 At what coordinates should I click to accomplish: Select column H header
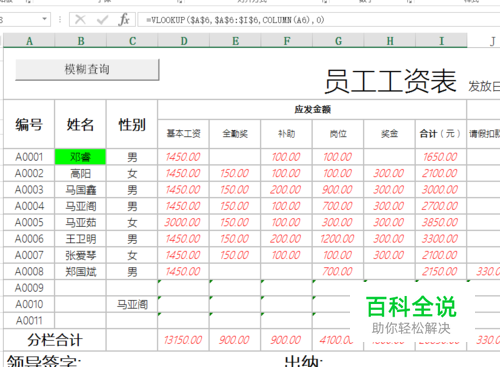pyautogui.click(x=390, y=41)
